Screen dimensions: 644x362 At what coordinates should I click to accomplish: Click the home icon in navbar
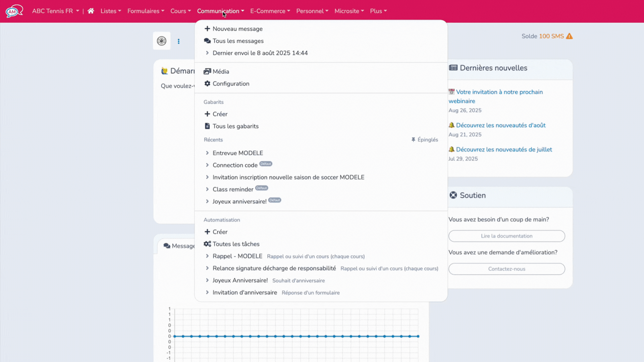click(91, 11)
